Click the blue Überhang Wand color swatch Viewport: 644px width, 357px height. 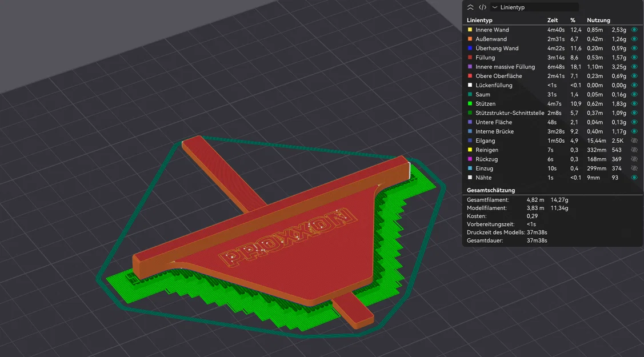click(470, 48)
